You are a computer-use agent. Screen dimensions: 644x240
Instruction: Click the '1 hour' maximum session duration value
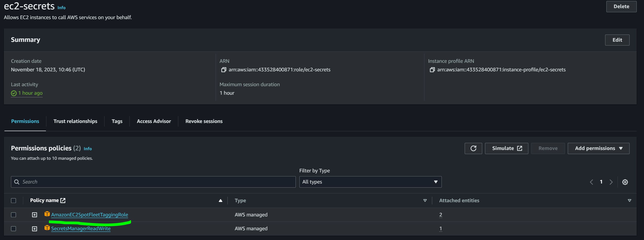coord(227,93)
